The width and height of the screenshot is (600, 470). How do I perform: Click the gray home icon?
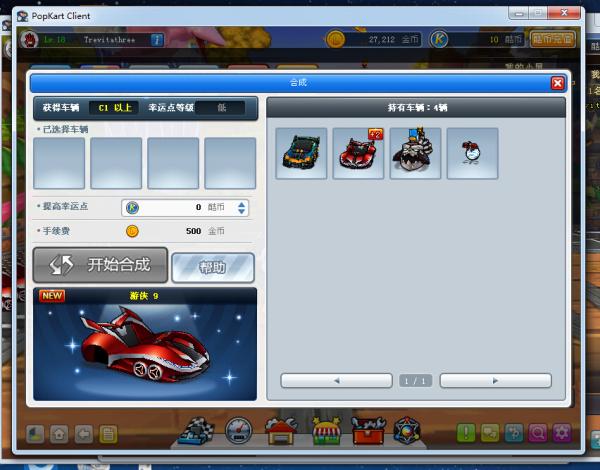pyautogui.click(x=59, y=434)
